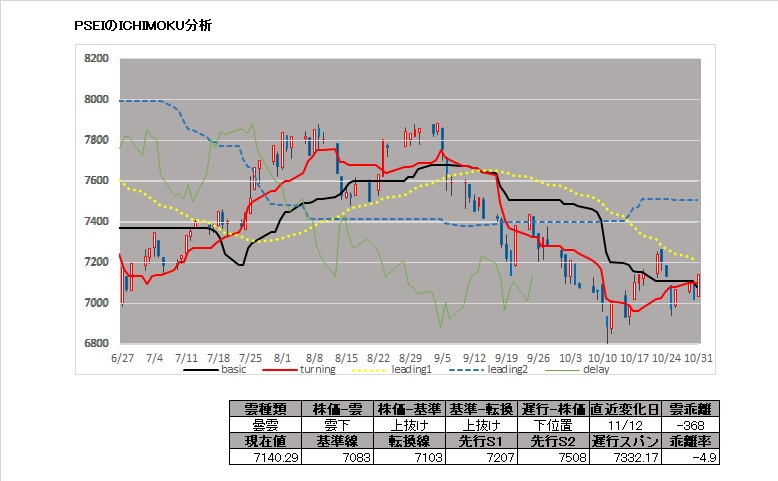Select the 曇雲 value cell

click(x=265, y=425)
